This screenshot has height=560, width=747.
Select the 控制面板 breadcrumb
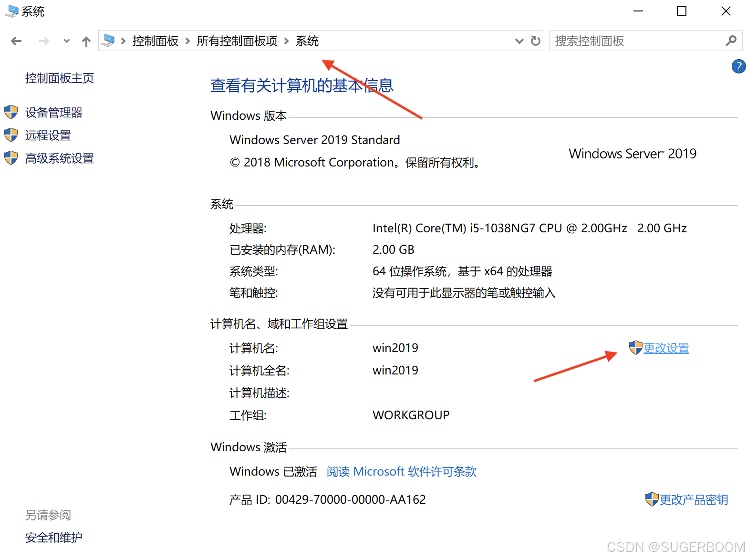[x=155, y=41]
